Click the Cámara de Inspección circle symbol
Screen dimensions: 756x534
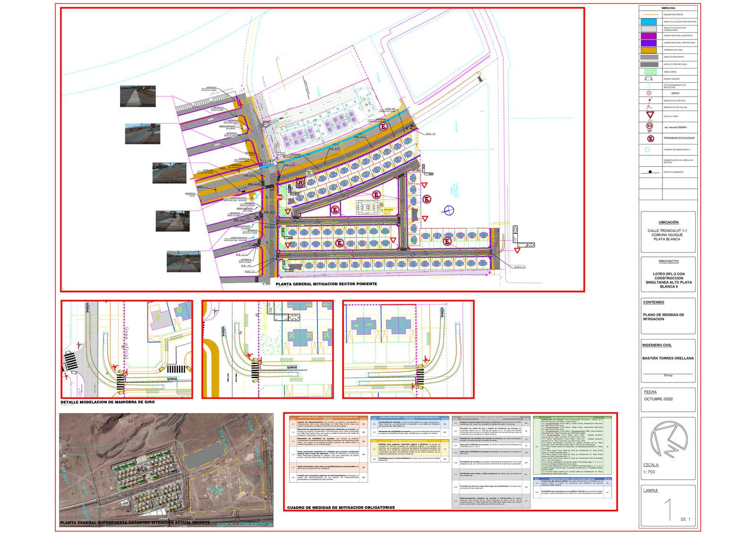[647, 150]
